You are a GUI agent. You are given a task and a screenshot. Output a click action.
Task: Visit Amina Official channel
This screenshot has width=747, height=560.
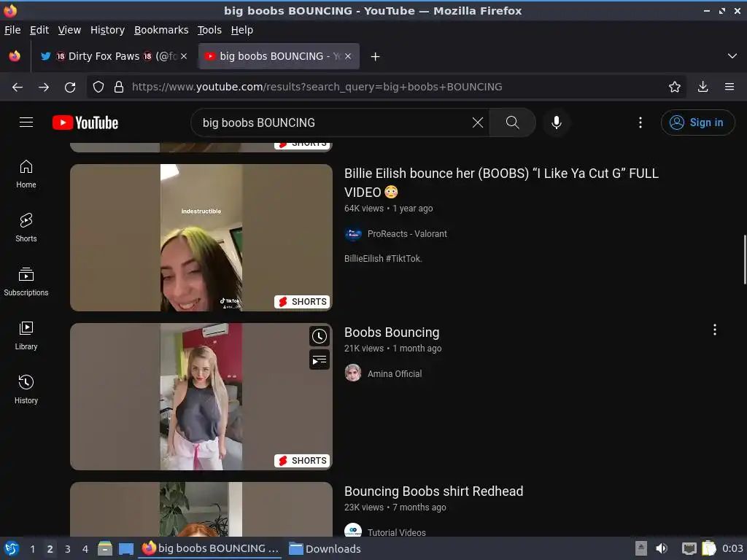click(395, 374)
